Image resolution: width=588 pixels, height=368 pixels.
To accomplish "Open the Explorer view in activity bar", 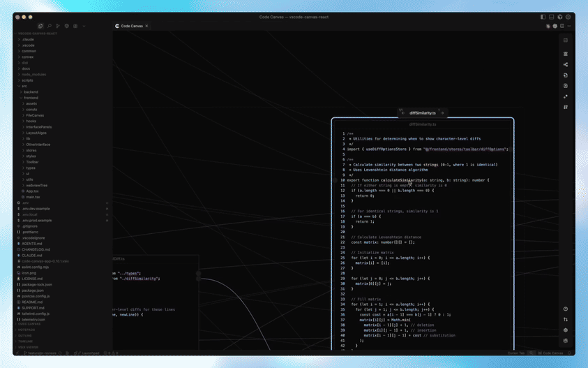I will (x=40, y=26).
